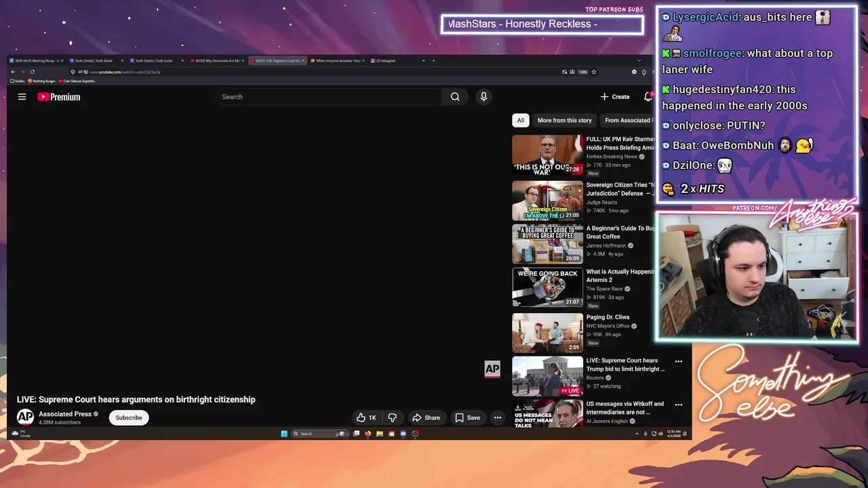
Task: Start voice search with microphone icon
Action: coord(484,97)
